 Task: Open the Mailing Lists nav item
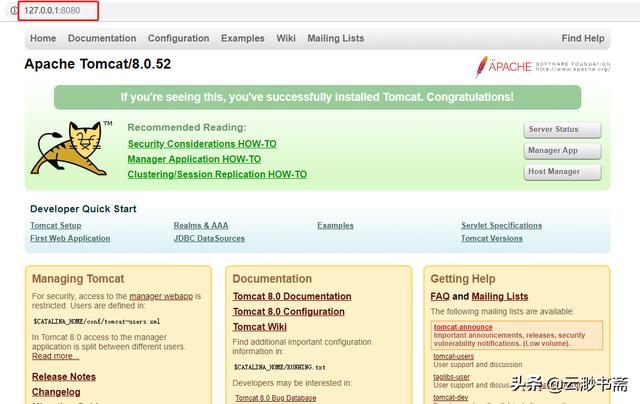click(x=336, y=38)
